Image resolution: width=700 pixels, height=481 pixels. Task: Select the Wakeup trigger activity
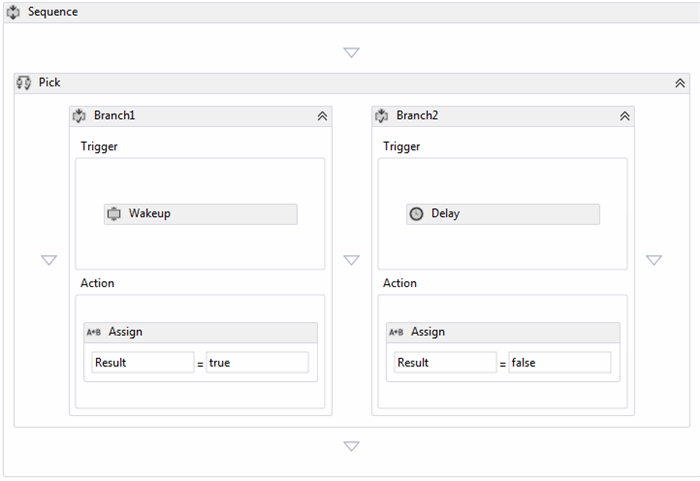point(200,214)
